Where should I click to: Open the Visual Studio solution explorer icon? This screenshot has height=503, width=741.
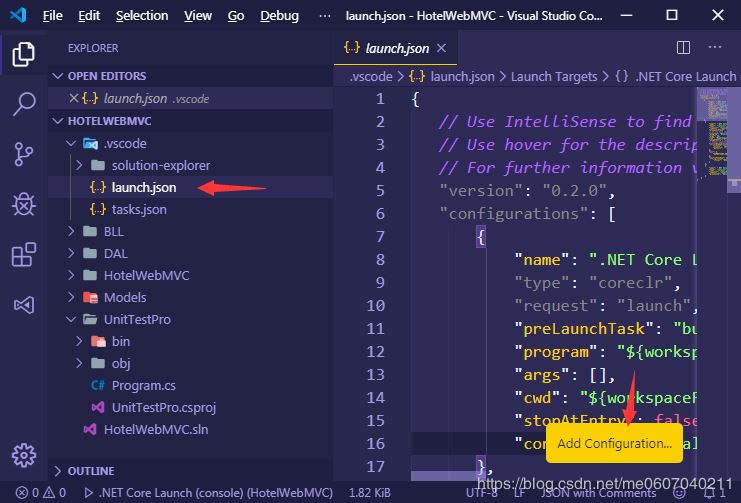pos(24,304)
